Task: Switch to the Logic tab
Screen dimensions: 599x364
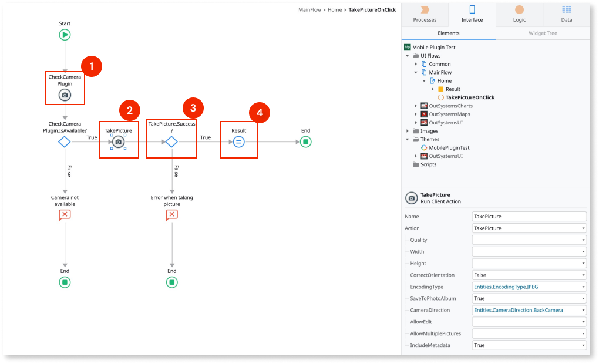Action: (x=519, y=14)
